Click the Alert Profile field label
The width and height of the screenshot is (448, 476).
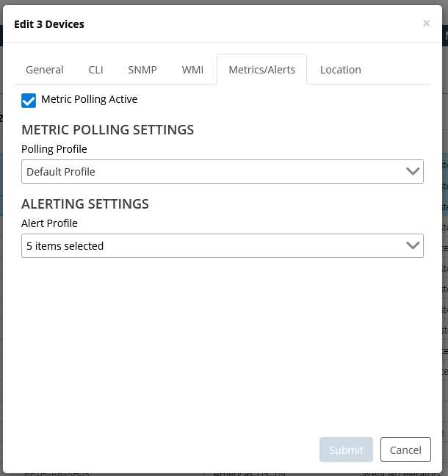[x=49, y=223]
